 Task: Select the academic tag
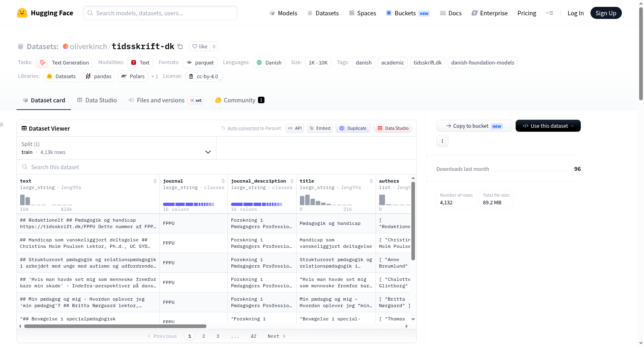(392, 62)
